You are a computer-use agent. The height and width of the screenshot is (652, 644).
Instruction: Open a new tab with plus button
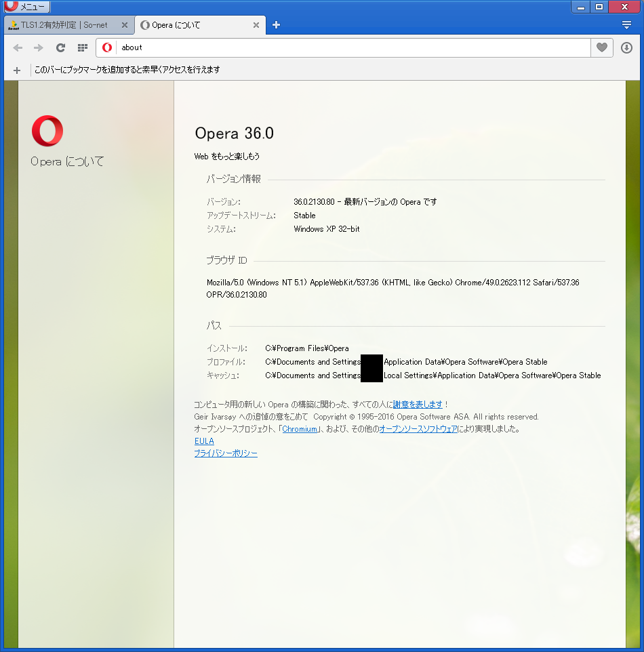pos(276,25)
